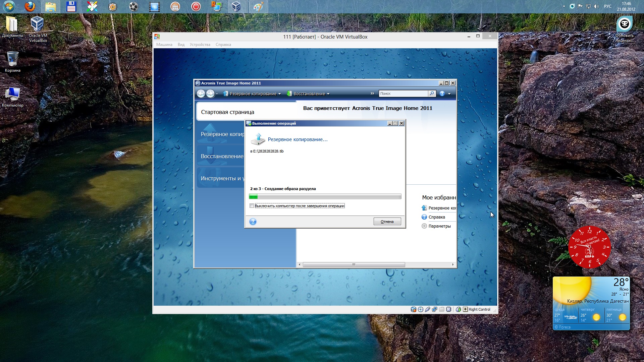Viewport: 644px width, 362px height.
Task: Expand the toolbar overflow chevron
Action: click(x=372, y=94)
